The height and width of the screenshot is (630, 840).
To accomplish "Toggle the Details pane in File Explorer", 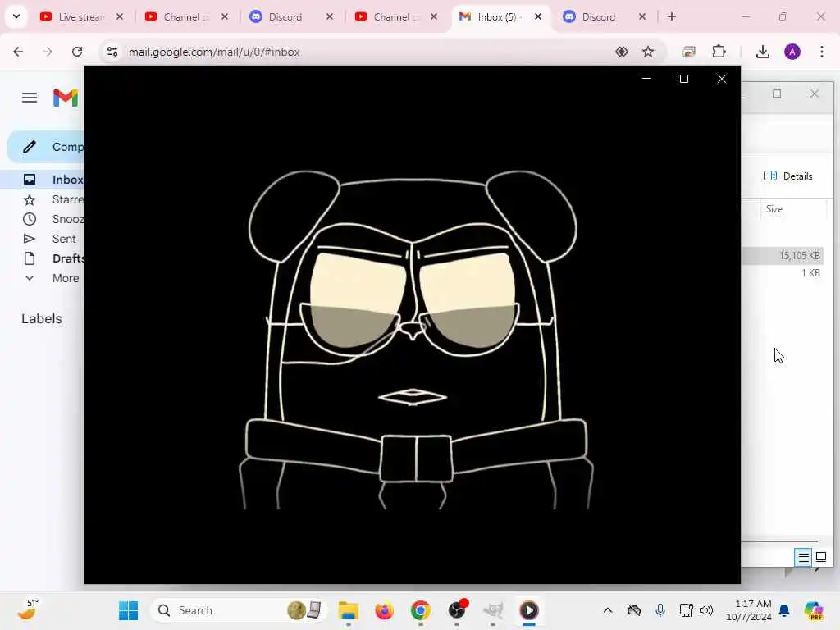I will [788, 176].
